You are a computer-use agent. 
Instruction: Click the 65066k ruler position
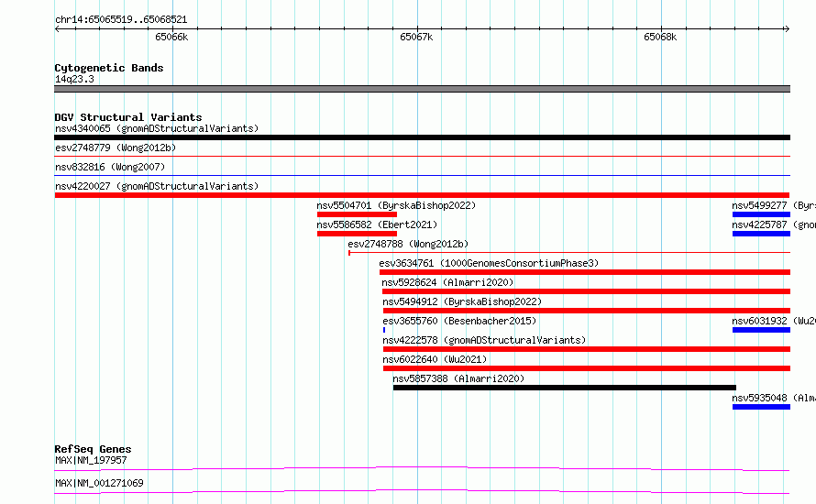click(171, 37)
